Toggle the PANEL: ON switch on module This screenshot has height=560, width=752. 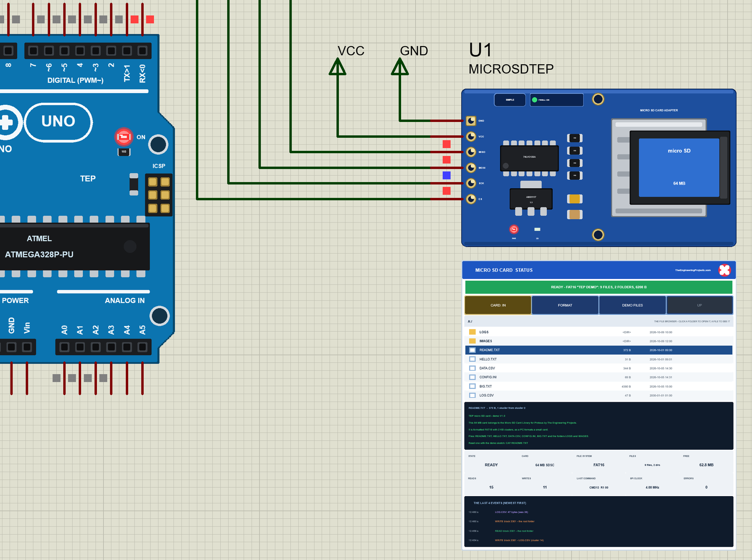coord(556,100)
